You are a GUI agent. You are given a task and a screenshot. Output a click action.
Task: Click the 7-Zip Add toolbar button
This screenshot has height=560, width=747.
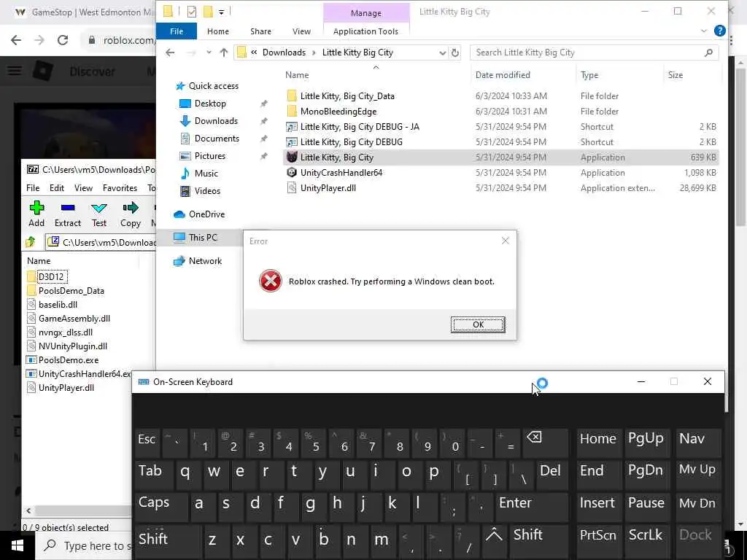point(36,214)
